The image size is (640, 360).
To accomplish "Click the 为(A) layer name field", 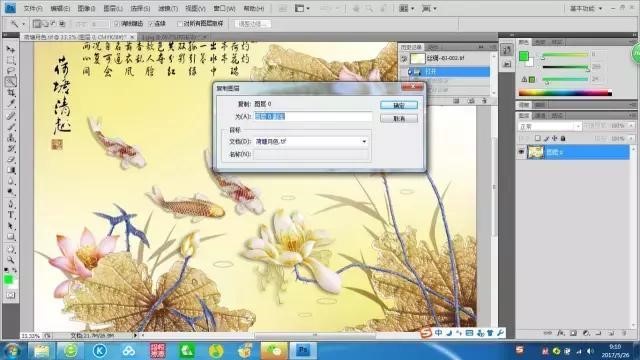I will (313, 117).
